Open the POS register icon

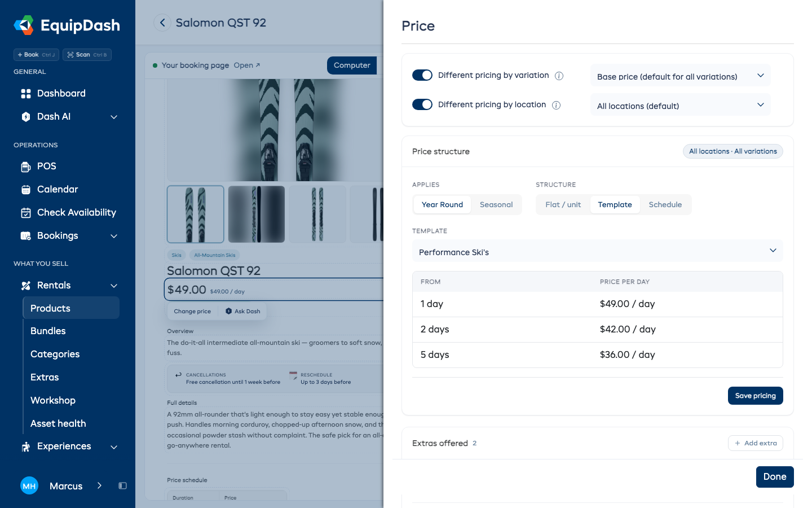(26, 167)
